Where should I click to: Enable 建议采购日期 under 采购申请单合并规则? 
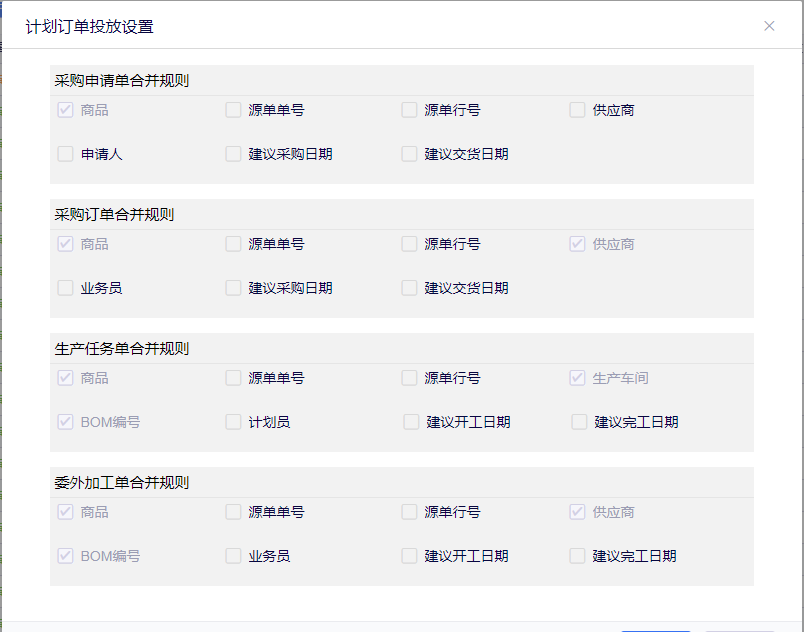point(233,154)
